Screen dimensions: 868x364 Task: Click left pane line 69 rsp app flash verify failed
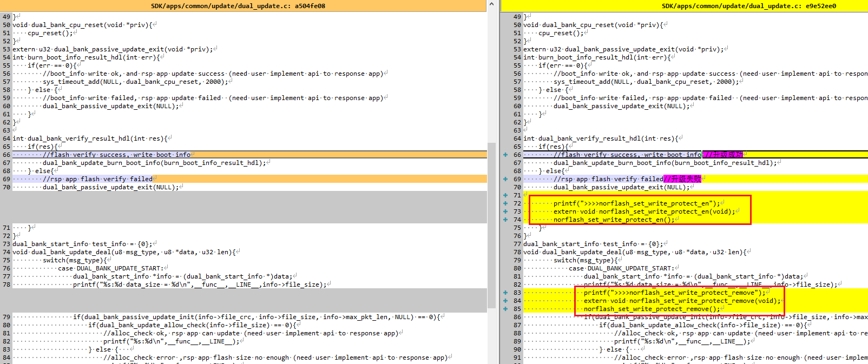tap(97, 179)
